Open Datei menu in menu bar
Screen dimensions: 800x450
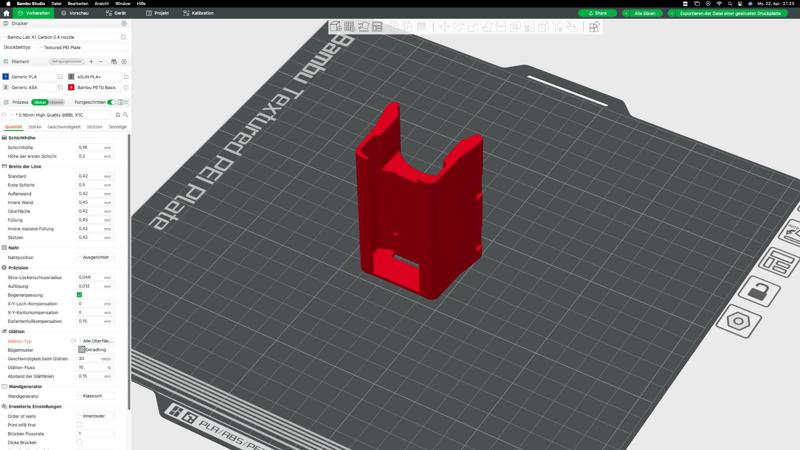(56, 4)
